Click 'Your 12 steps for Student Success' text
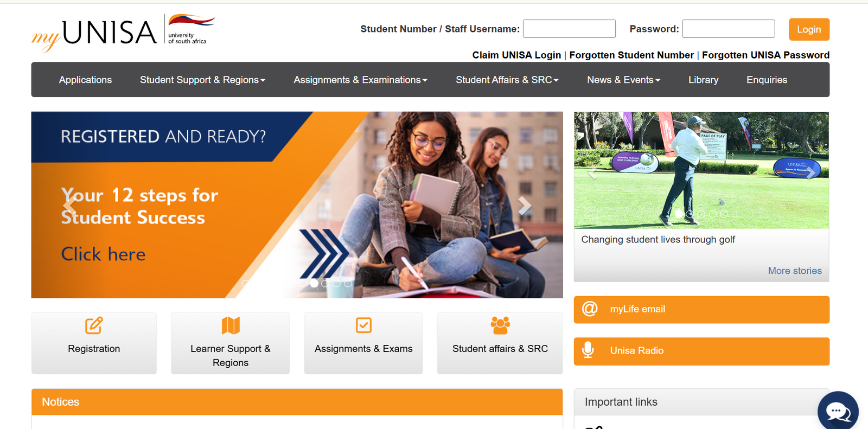The height and width of the screenshot is (429, 868). pyautogui.click(x=139, y=206)
